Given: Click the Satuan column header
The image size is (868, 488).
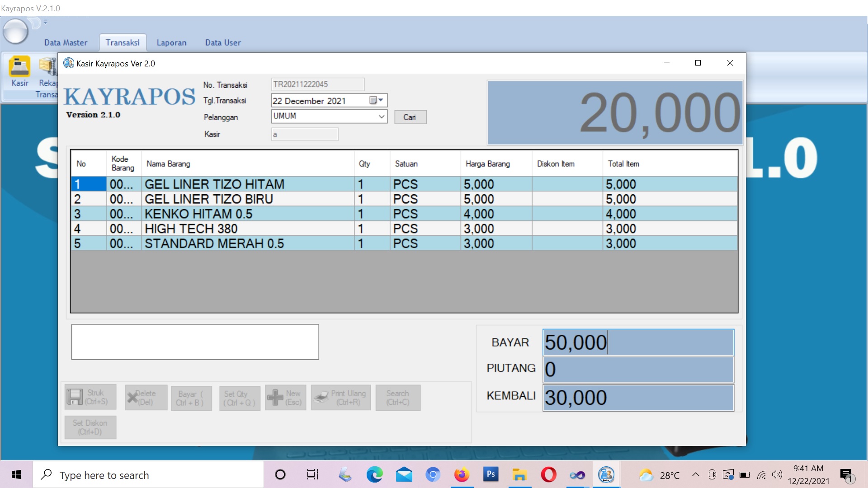Looking at the screenshot, I should click(x=425, y=164).
